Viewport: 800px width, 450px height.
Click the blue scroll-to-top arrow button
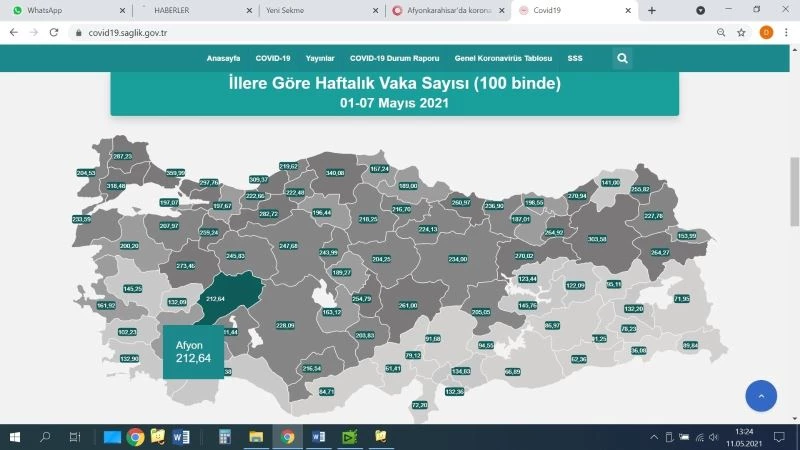pyautogui.click(x=761, y=395)
